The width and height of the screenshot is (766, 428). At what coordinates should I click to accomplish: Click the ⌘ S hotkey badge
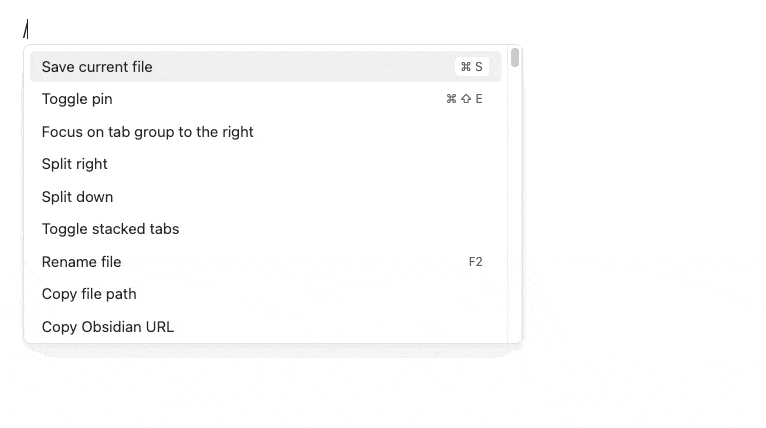click(471, 67)
